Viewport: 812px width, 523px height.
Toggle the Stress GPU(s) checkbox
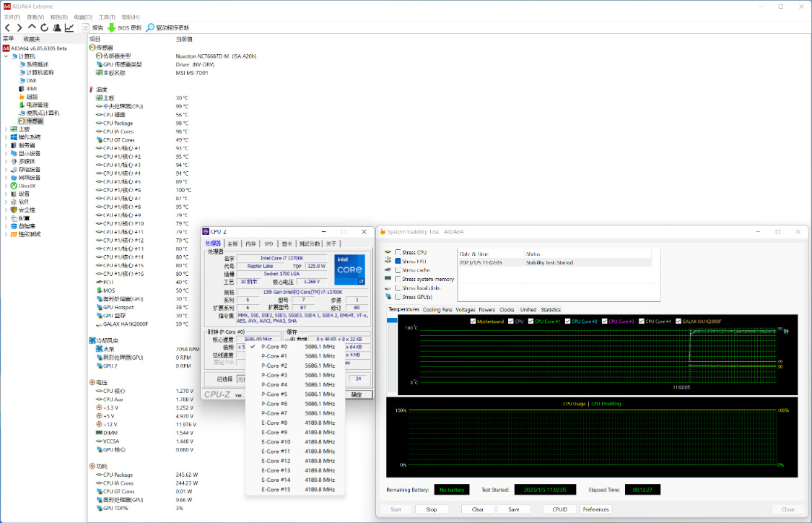tap(398, 297)
